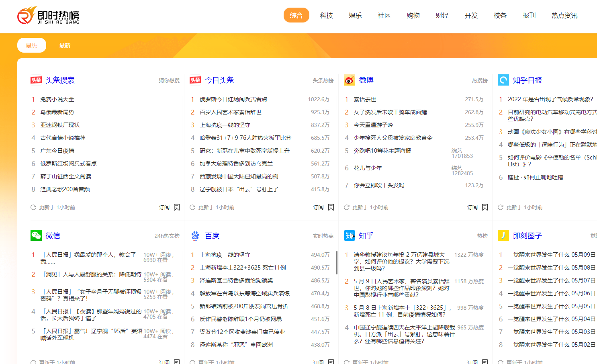Open the 微博 card title link
The width and height of the screenshot is (597, 364).
[x=366, y=80]
